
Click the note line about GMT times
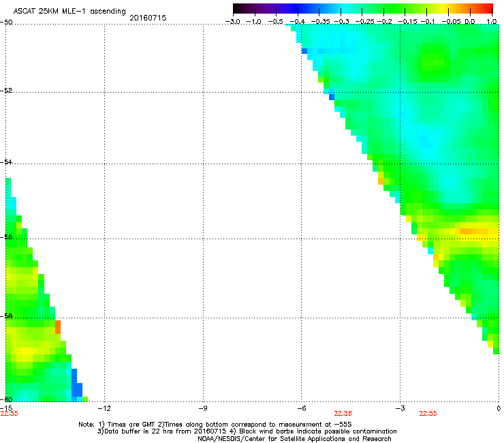coord(215,425)
